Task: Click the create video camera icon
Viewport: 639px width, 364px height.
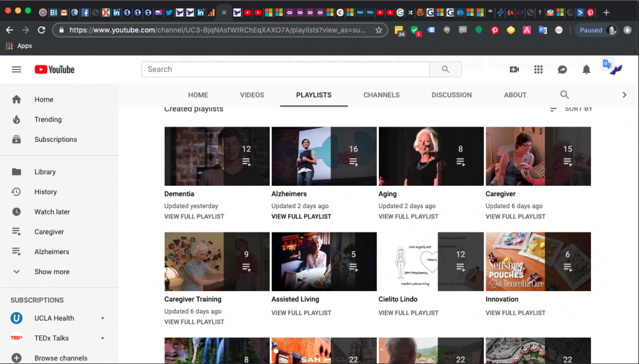Action: click(x=514, y=70)
